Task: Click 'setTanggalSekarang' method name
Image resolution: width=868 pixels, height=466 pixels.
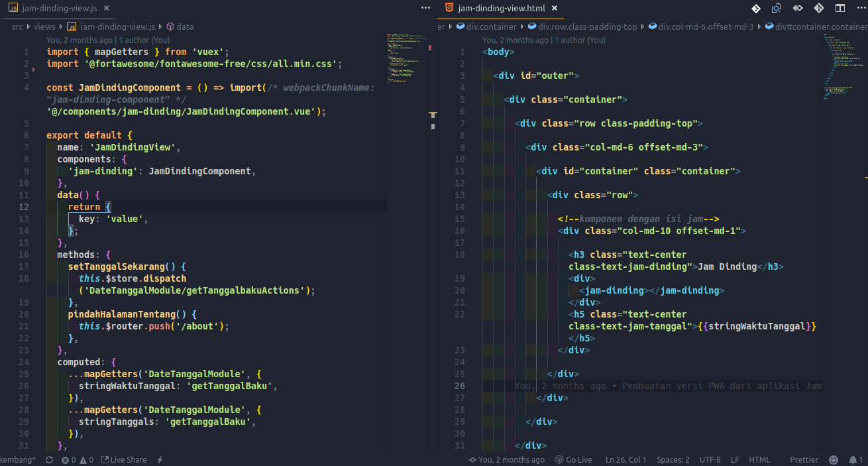Action: click(116, 266)
